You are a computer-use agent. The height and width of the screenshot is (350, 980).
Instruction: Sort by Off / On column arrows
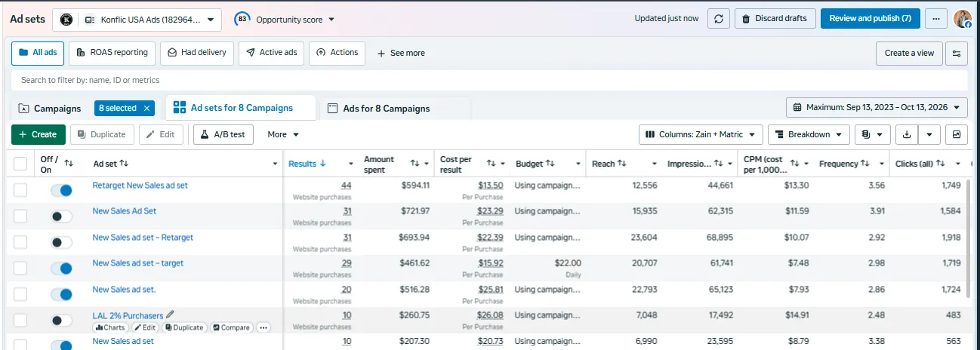(x=69, y=163)
